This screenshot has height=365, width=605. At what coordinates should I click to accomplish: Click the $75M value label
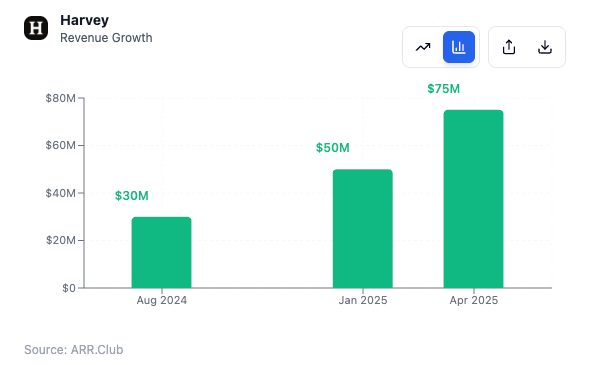pyautogui.click(x=443, y=89)
